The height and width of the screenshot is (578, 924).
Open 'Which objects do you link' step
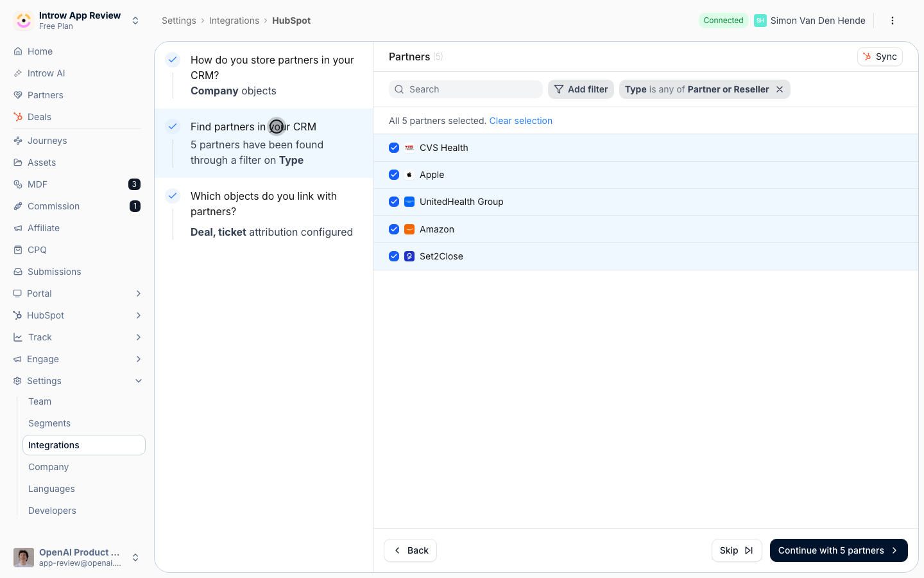[x=264, y=214]
